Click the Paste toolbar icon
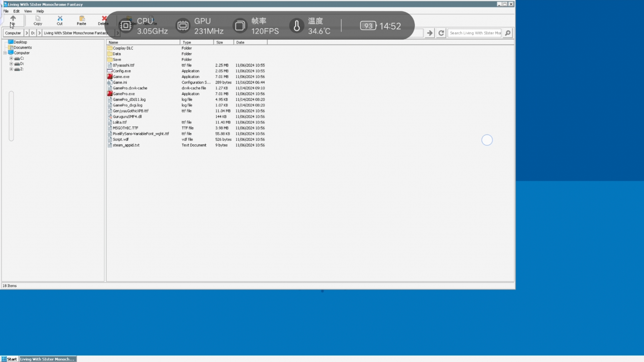 (x=82, y=20)
